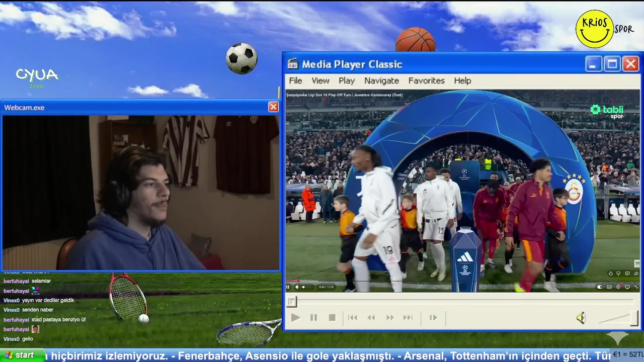
Task: Open the View menu
Action: click(x=320, y=80)
